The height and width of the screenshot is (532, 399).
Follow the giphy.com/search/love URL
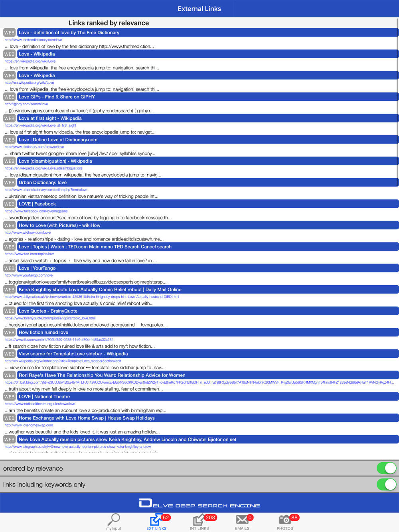26,104
